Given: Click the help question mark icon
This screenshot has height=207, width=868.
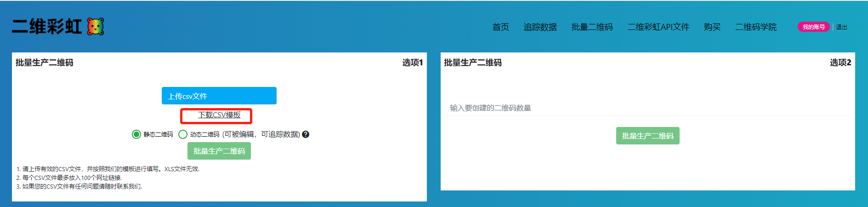Looking at the screenshot, I should click(x=306, y=134).
